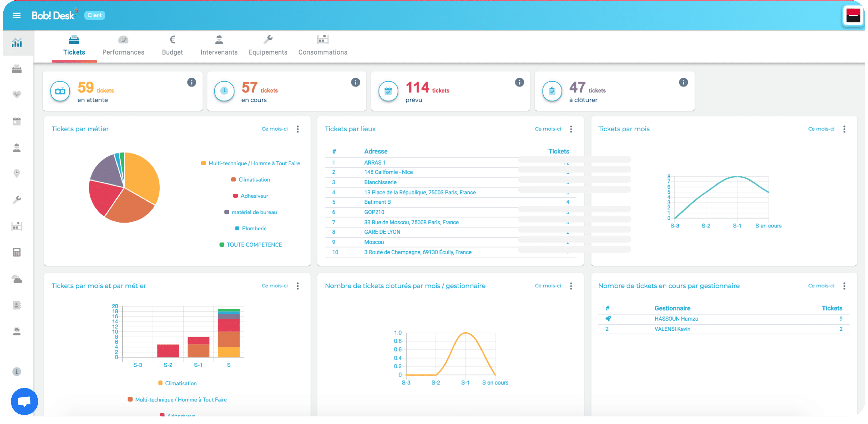Click Ce mois-ci in Tickets par métier
This screenshot has height=424, width=868.
[275, 129]
